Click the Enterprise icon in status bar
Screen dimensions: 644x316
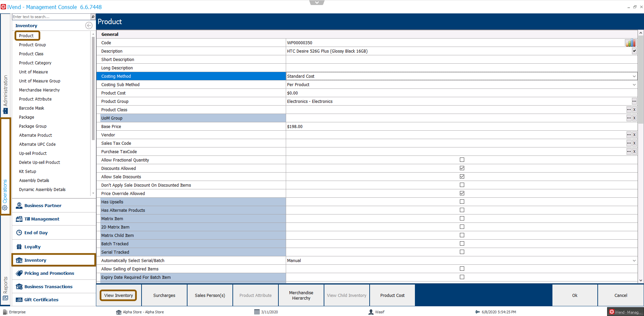pyautogui.click(x=5, y=312)
